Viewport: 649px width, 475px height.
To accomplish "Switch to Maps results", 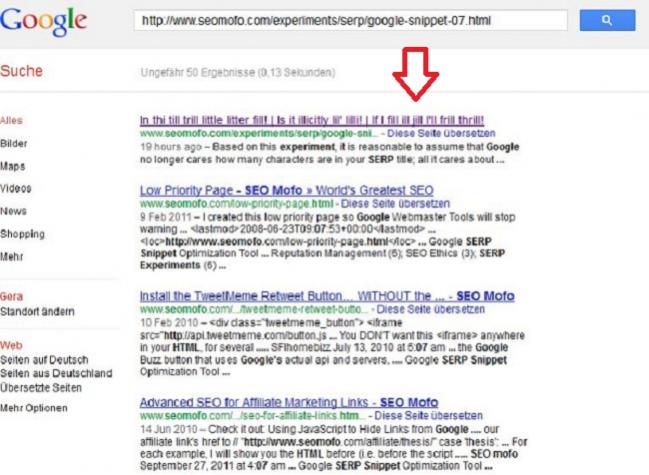I will point(12,166).
